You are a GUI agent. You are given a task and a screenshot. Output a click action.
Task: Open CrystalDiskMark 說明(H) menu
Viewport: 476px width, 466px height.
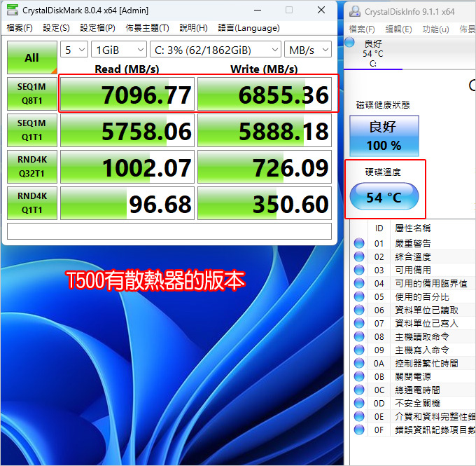(x=193, y=28)
